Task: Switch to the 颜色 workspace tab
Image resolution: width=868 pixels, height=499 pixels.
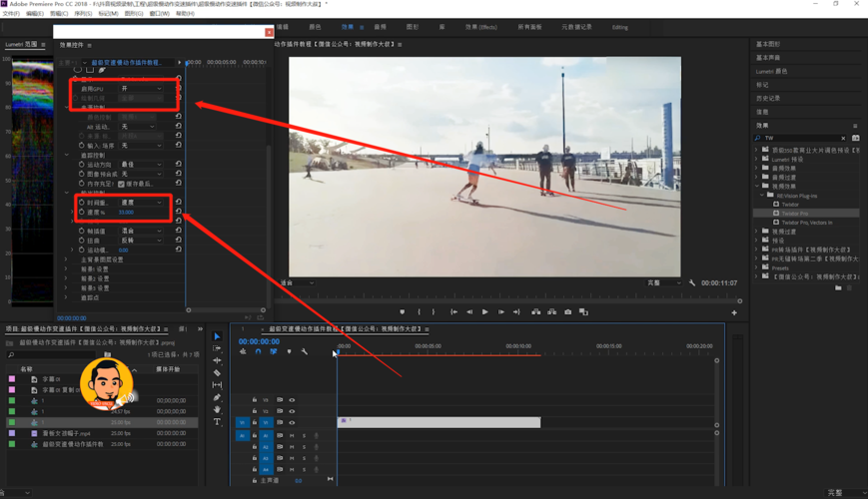Action: (x=315, y=27)
